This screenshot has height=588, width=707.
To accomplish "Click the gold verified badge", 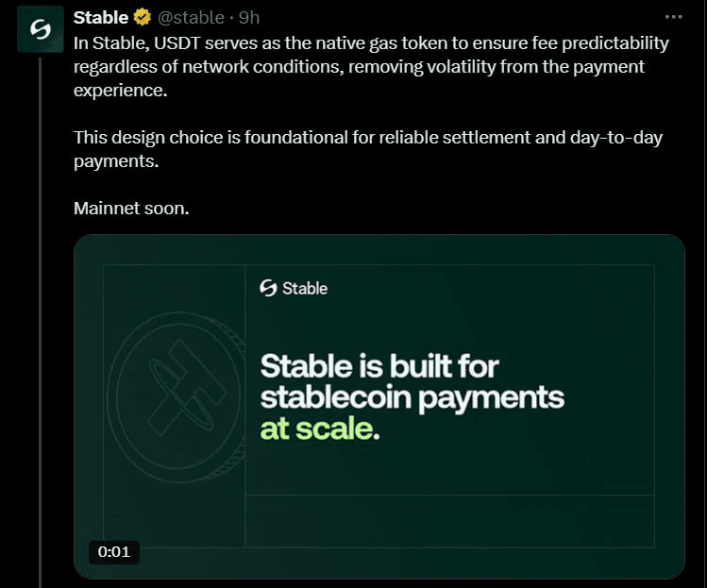I will (143, 17).
